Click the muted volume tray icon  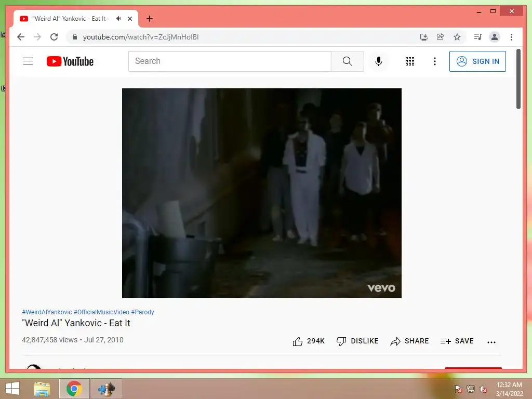[483, 389]
